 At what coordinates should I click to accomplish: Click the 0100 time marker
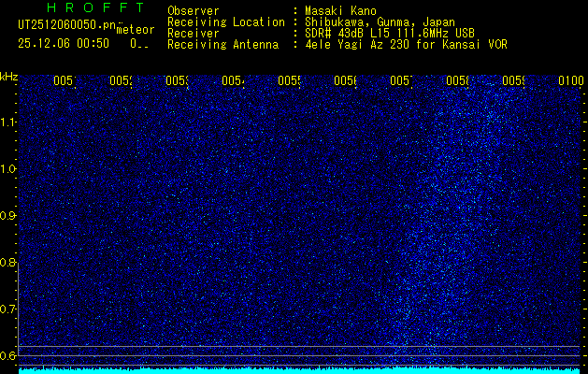[x=571, y=80]
